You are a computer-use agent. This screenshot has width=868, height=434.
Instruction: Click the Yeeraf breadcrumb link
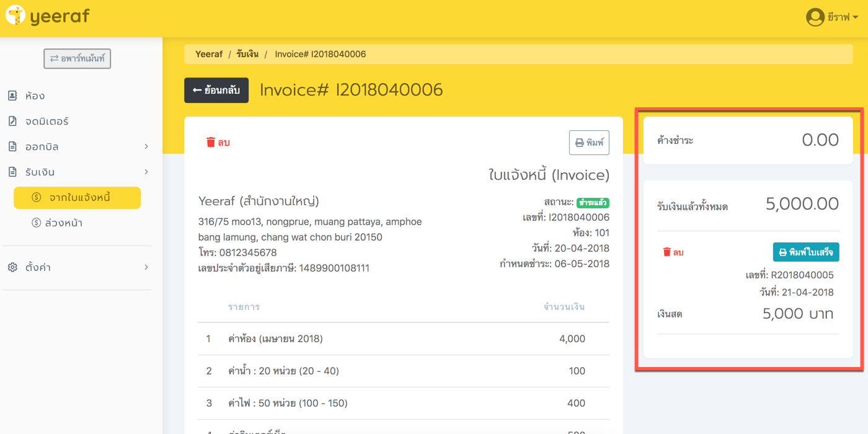209,54
